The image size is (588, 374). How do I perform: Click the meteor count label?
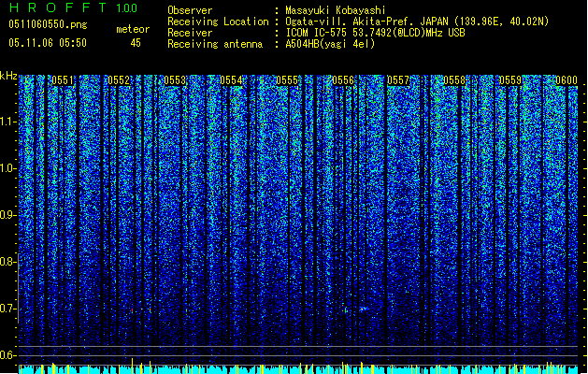pos(133,29)
